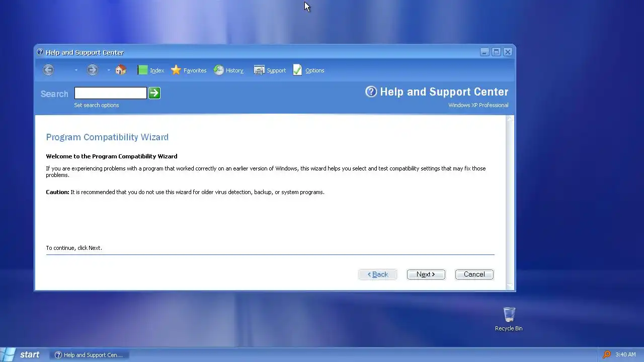The image size is (644, 362).
Task: Click scroll down arrow of content scrollbar
Action: pos(511,286)
